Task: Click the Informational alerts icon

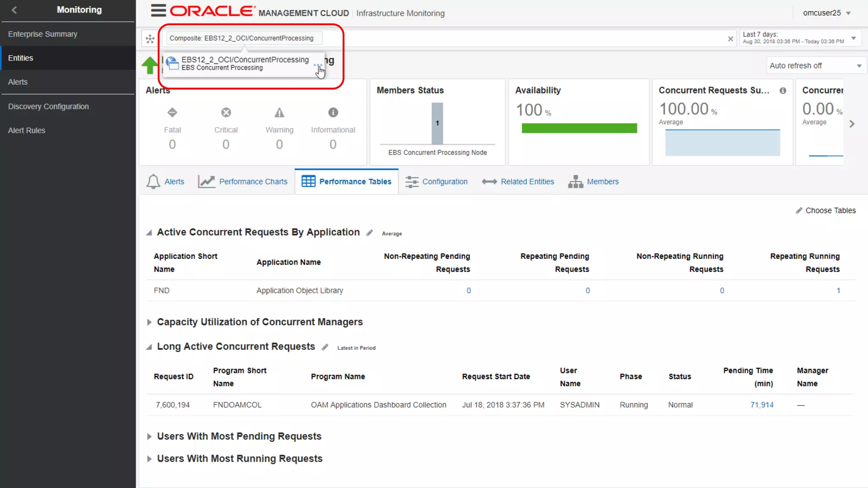Action: coord(333,112)
